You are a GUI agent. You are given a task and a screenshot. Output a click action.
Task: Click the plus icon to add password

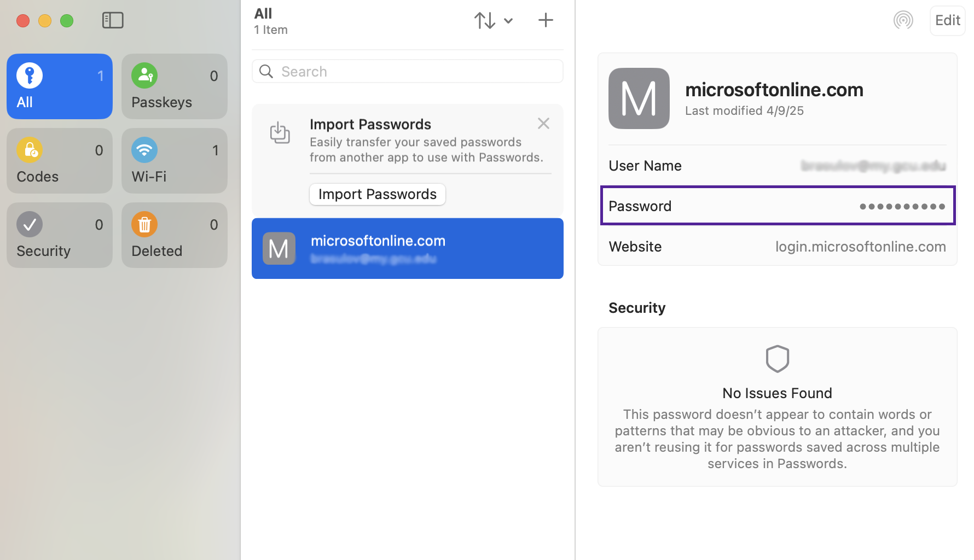click(x=545, y=21)
